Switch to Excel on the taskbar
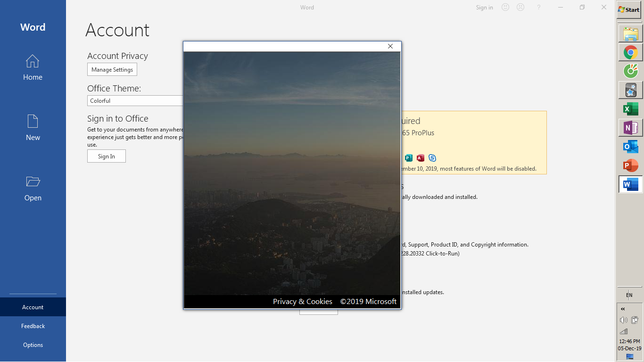Image resolution: width=644 pixels, height=362 pixels. tap(630, 109)
